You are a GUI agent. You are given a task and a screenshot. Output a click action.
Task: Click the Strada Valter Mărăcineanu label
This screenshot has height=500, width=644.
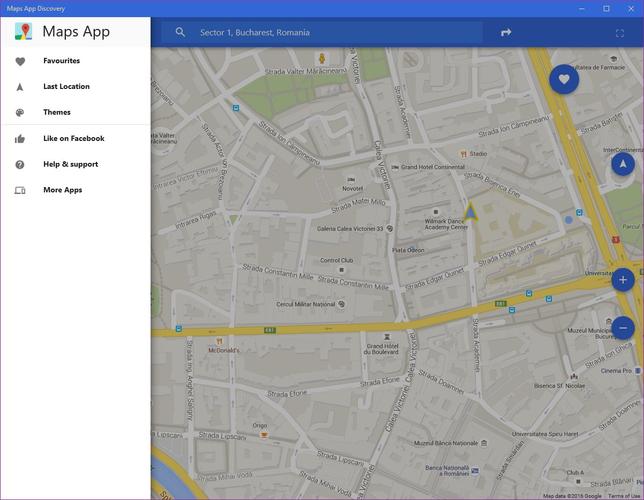click(306, 71)
